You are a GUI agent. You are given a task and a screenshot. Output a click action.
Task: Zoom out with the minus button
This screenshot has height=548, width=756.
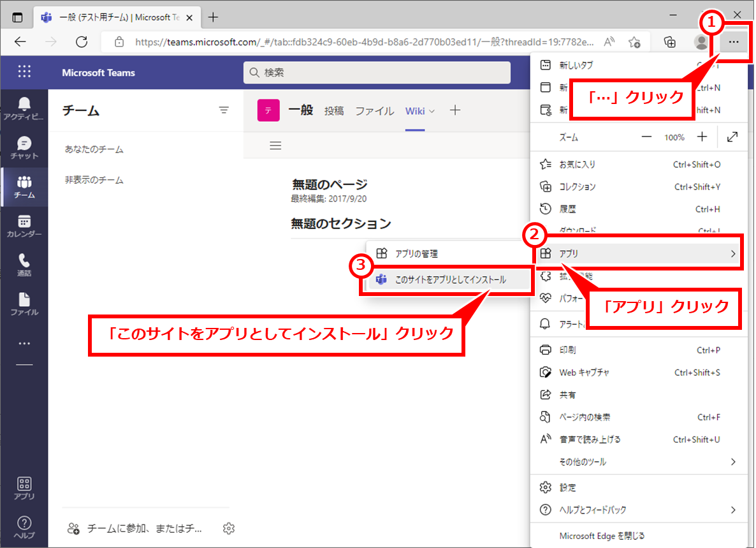[x=646, y=137]
